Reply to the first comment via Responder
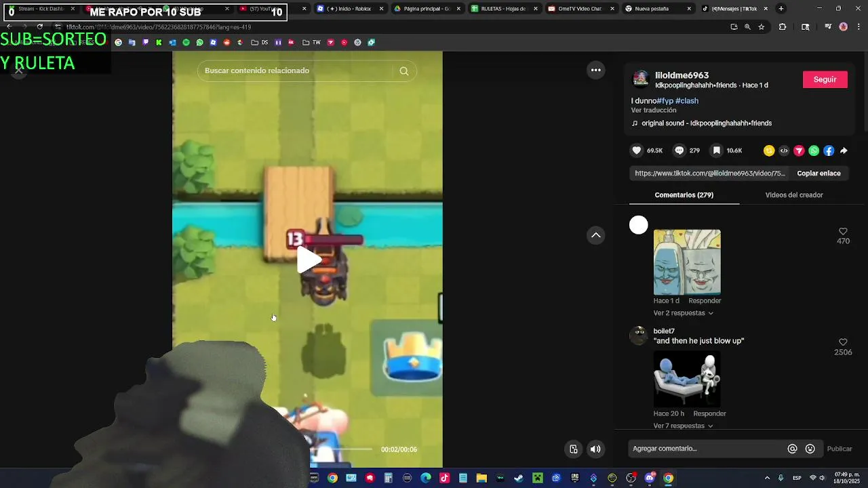The height and width of the screenshot is (488, 868). tap(705, 301)
